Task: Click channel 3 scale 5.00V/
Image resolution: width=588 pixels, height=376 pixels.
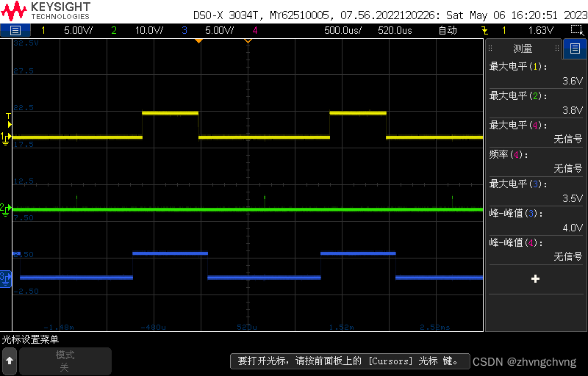Action: tap(219, 30)
